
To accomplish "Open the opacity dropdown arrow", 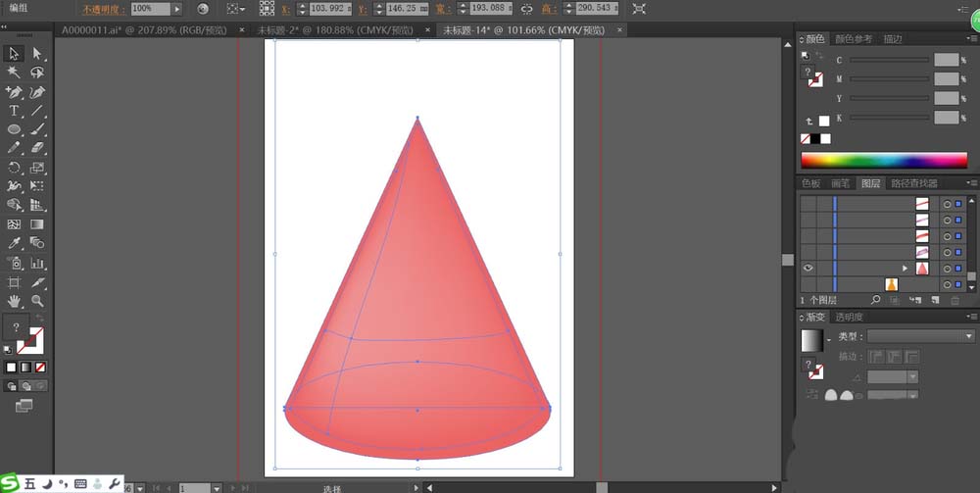I will click(x=176, y=9).
